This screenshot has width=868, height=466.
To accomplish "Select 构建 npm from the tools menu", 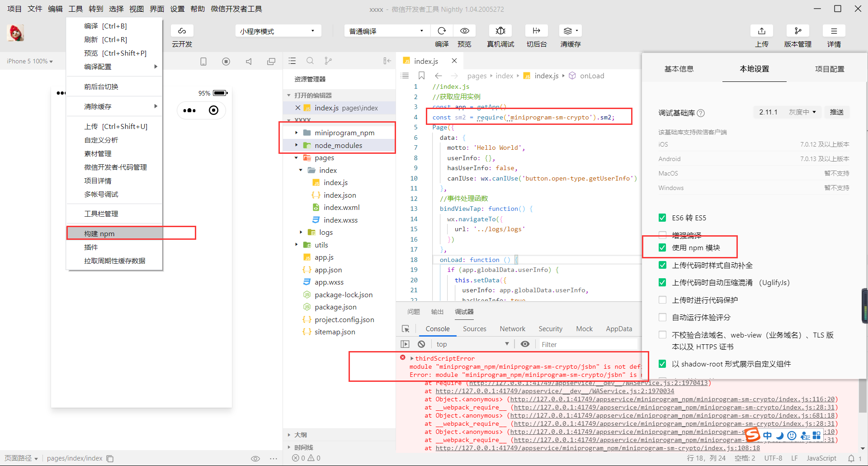I will coord(114,233).
